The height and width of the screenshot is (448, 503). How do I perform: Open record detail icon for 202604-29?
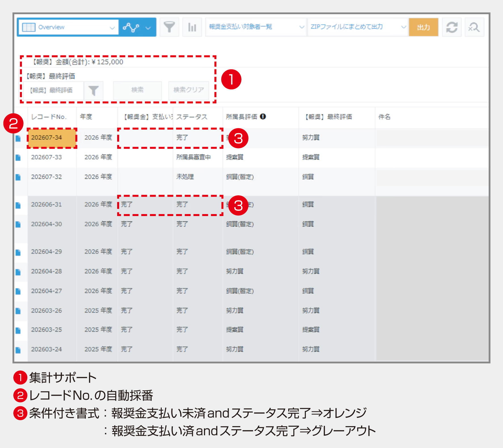click(x=18, y=252)
